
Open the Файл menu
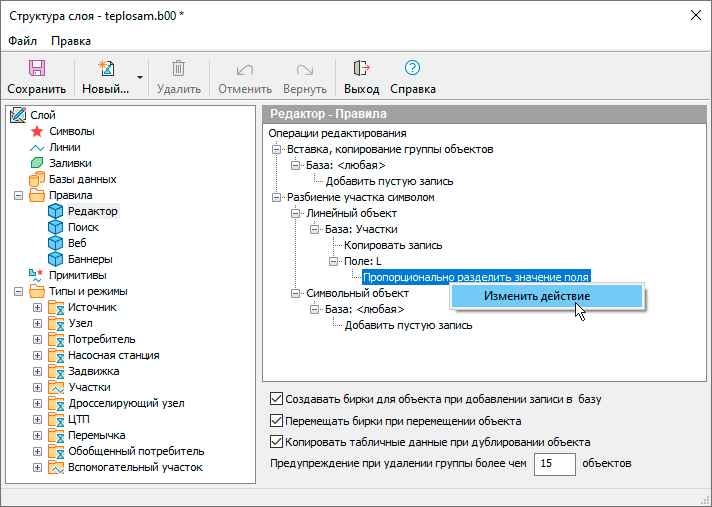[22, 41]
